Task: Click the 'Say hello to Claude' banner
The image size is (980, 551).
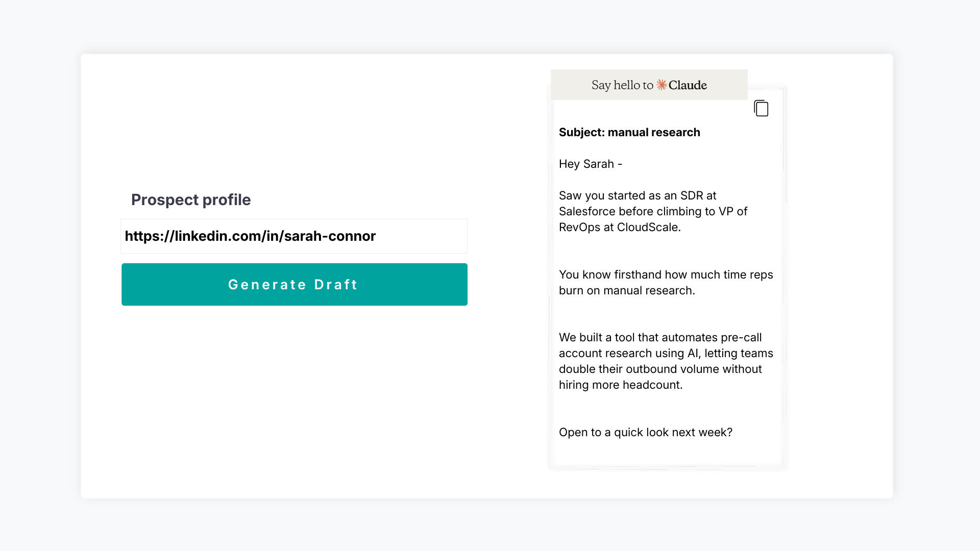Action: (x=649, y=85)
